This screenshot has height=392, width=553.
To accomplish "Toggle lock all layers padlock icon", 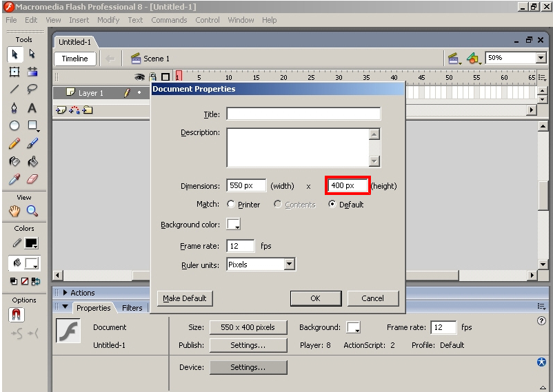I will (x=152, y=76).
